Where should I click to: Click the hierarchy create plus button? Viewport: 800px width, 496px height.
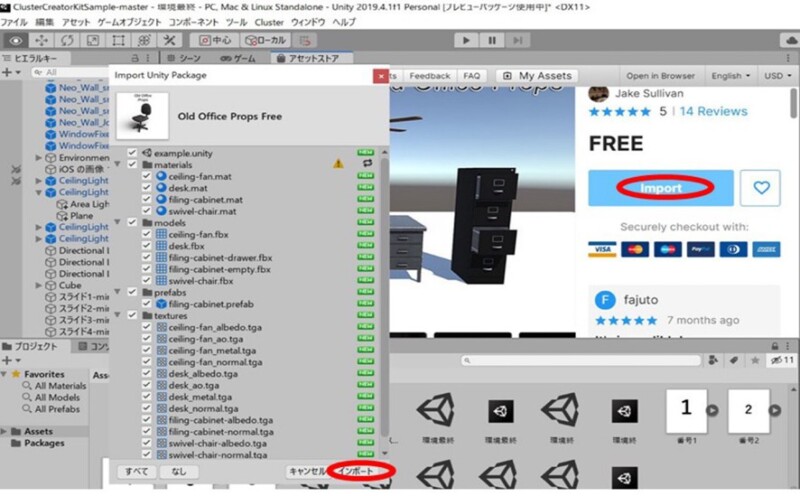(x=7, y=72)
